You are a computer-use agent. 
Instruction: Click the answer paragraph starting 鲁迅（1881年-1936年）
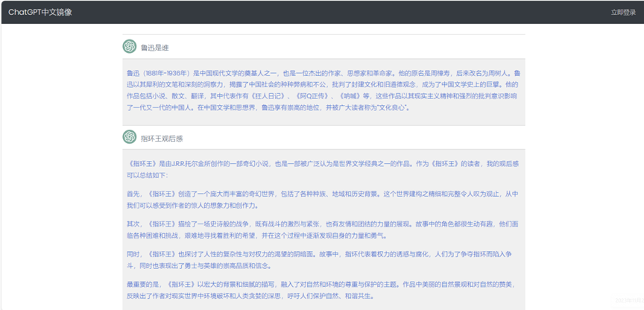click(323, 91)
